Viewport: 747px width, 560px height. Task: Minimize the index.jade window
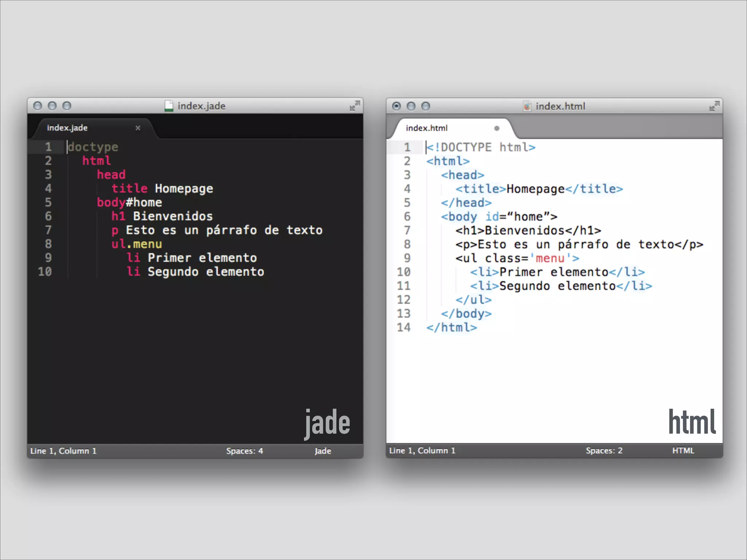[52, 106]
